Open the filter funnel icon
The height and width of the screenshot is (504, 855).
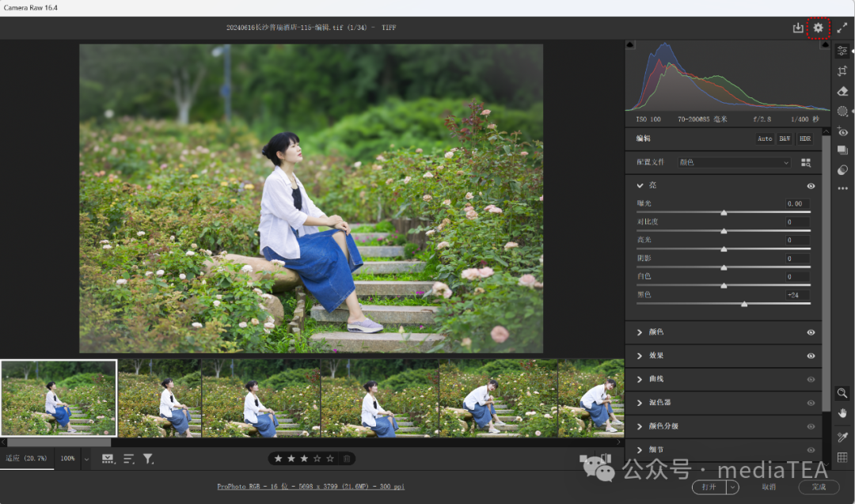[x=148, y=459]
